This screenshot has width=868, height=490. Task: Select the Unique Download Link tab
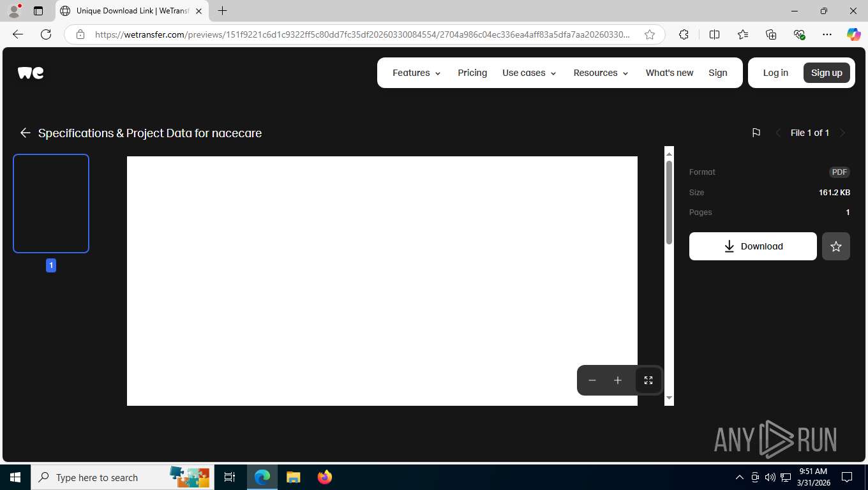click(x=131, y=11)
